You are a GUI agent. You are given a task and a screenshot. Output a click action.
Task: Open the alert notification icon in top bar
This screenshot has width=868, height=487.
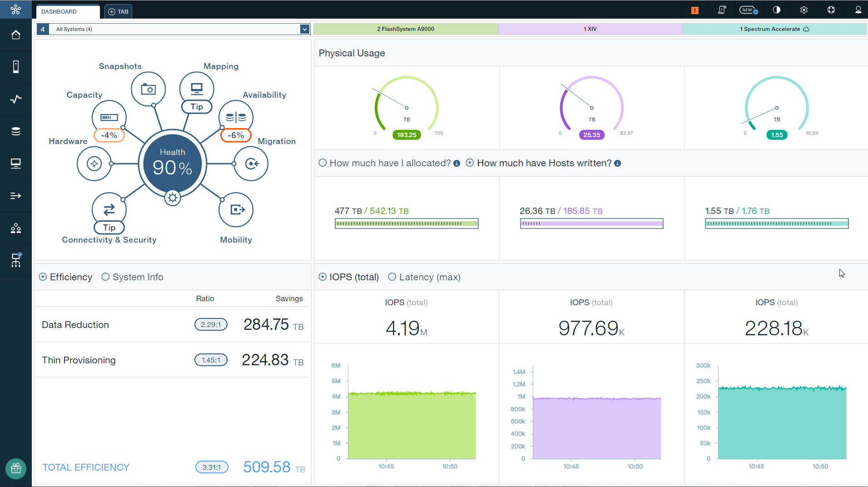tap(694, 10)
